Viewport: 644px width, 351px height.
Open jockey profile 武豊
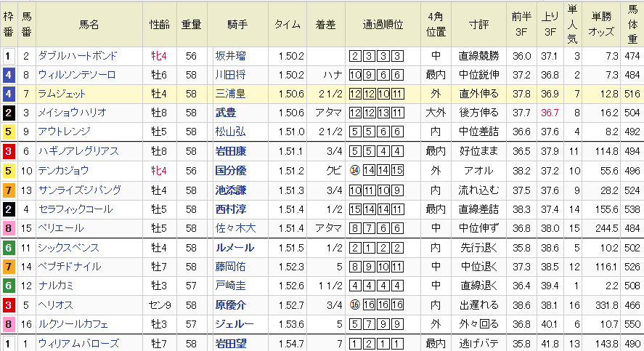(226, 113)
